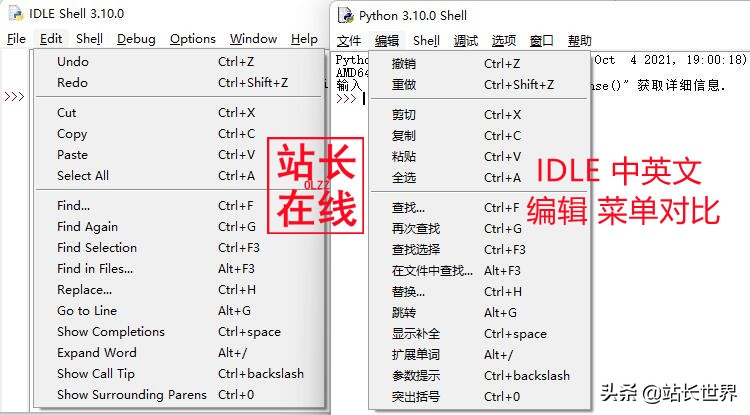This screenshot has height=415, width=750.
Task: Click the Python 3.10.0 Shell window icon
Action: coord(345,15)
